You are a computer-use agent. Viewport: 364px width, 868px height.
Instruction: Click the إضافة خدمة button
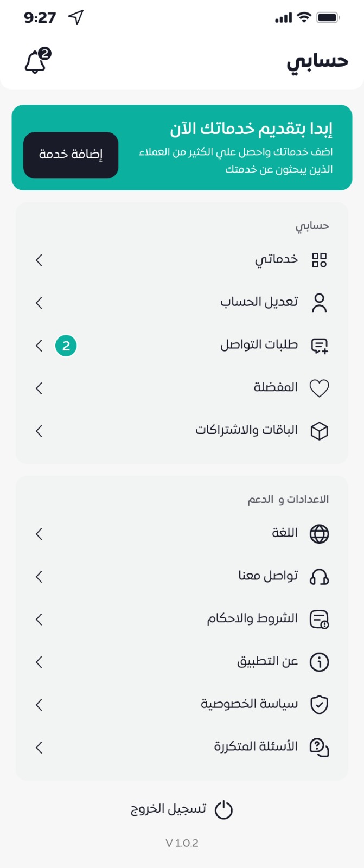pyautogui.click(x=71, y=155)
